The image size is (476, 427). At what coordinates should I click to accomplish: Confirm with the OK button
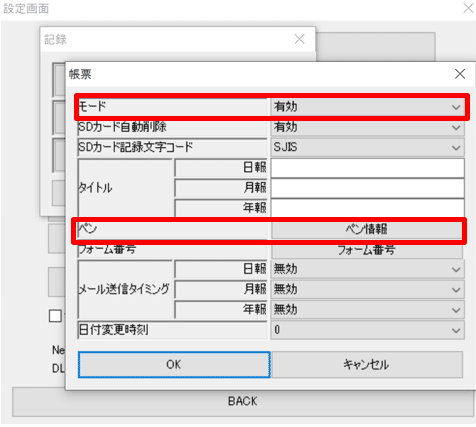[x=174, y=365]
